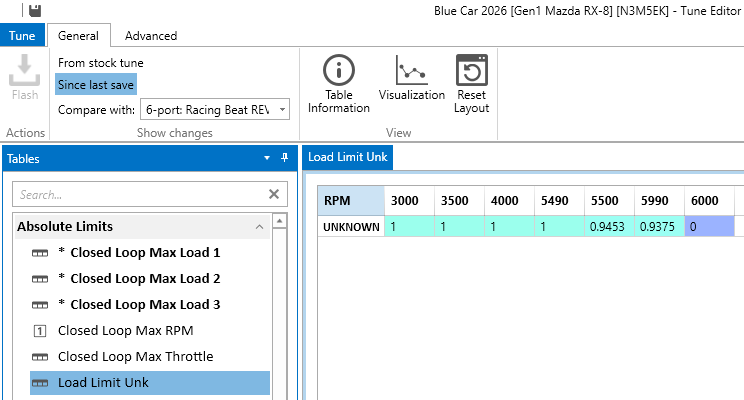744x400 pixels.
Task: Pin the Tables panel
Action: [284, 158]
